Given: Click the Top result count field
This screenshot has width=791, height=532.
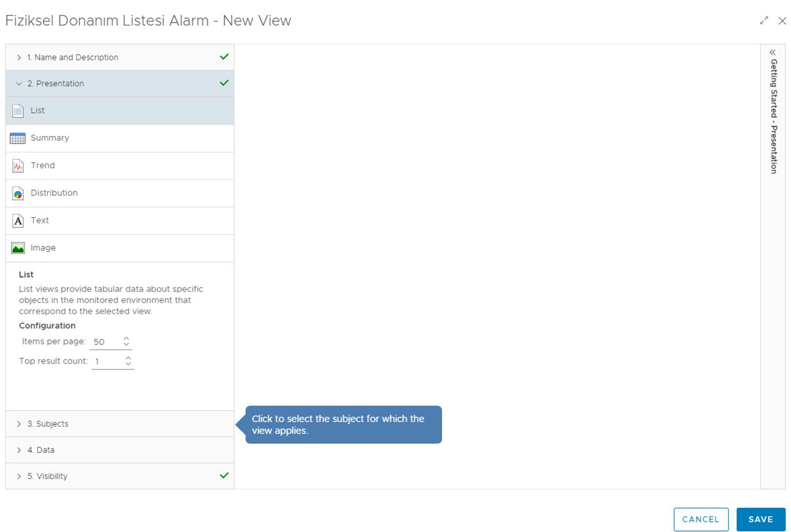Looking at the screenshot, I should pyautogui.click(x=107, y=361).
